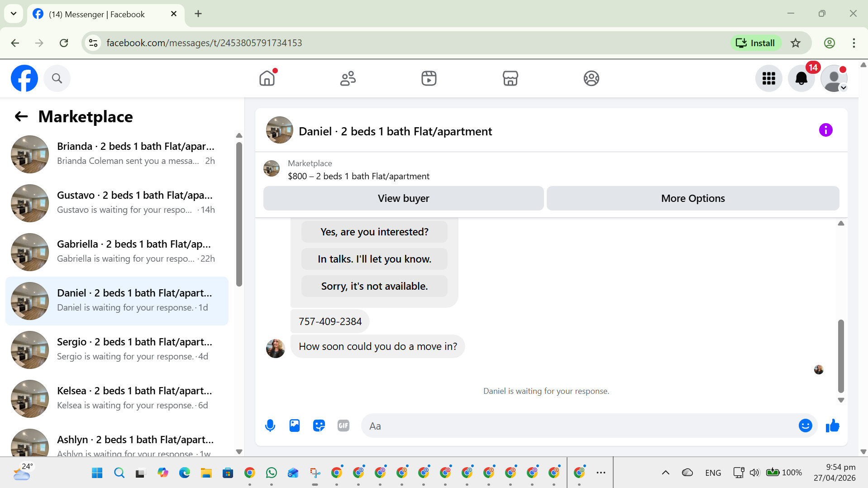Click the voice clip microphone icon
868x488 pixels.
tap(270, 426)
